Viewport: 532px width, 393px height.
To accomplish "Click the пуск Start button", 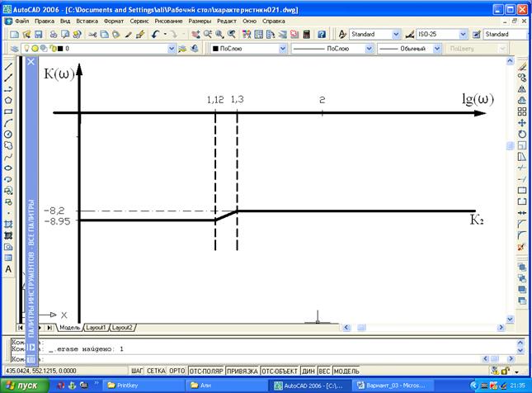I will point(22,386).
